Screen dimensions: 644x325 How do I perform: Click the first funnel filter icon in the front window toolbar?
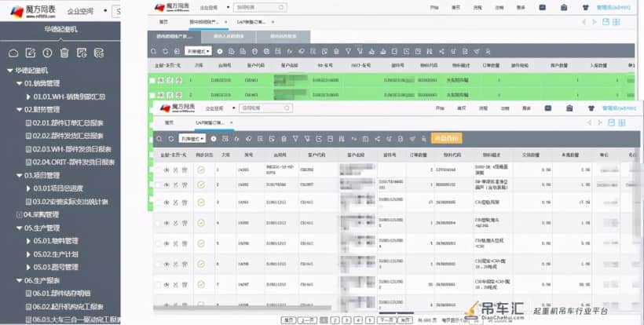tap(295, 139)
